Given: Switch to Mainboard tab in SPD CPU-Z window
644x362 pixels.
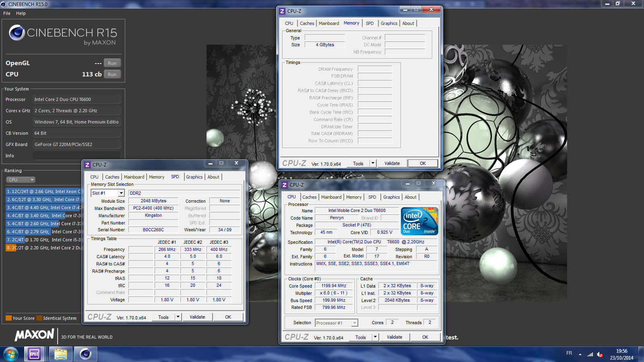Looking at the screenshot, I should click(x=134, y=177).
